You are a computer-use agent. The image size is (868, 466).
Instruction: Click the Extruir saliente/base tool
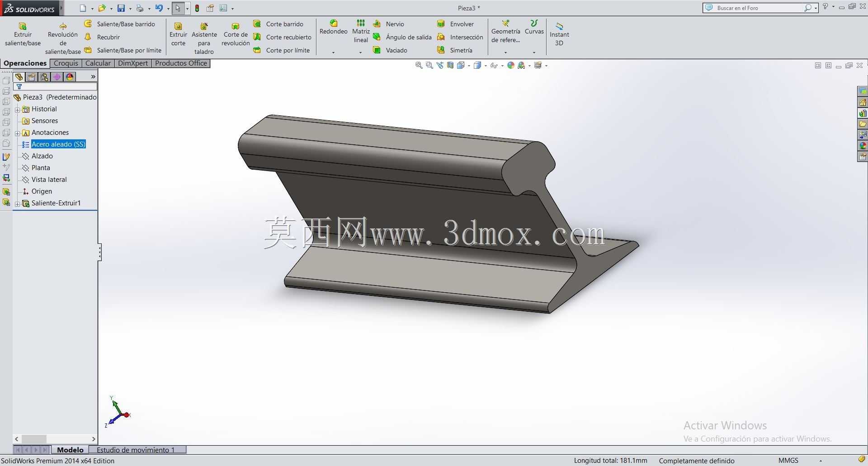pyautogui.click(x=23, y=35)
